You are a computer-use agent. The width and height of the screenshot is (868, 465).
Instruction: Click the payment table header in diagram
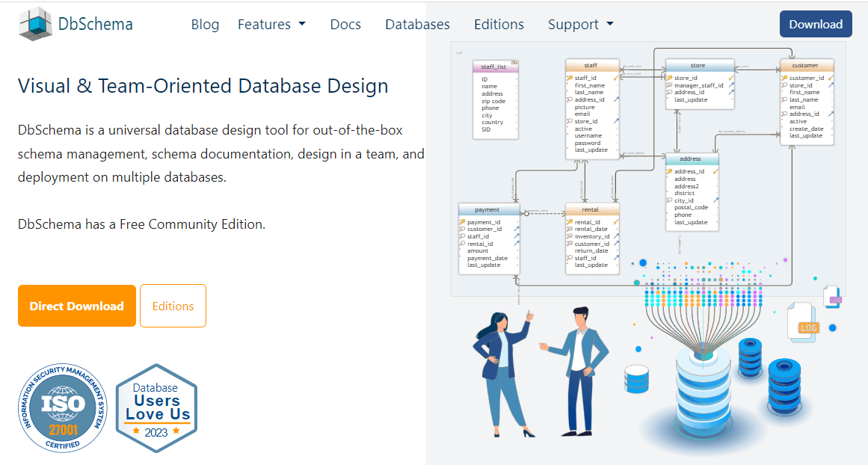(x=489, y=210)
